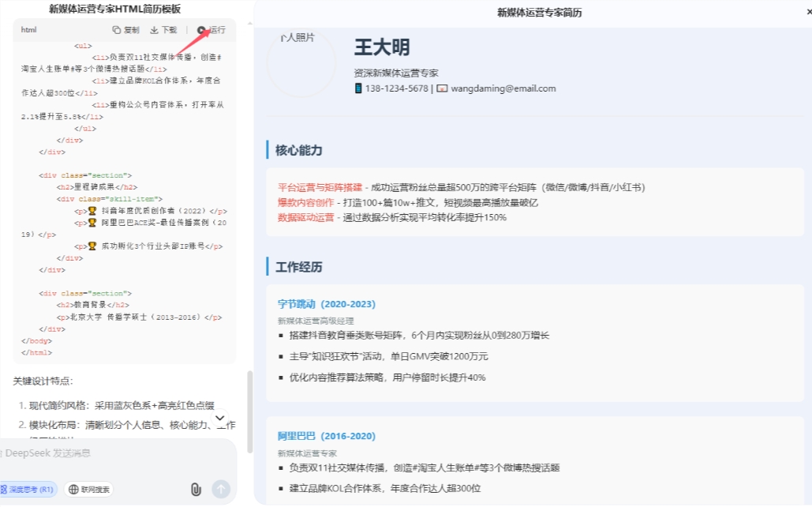Screen dimensions: 812x507
Task: Click the copy code icon
Action: click(117, 30)
